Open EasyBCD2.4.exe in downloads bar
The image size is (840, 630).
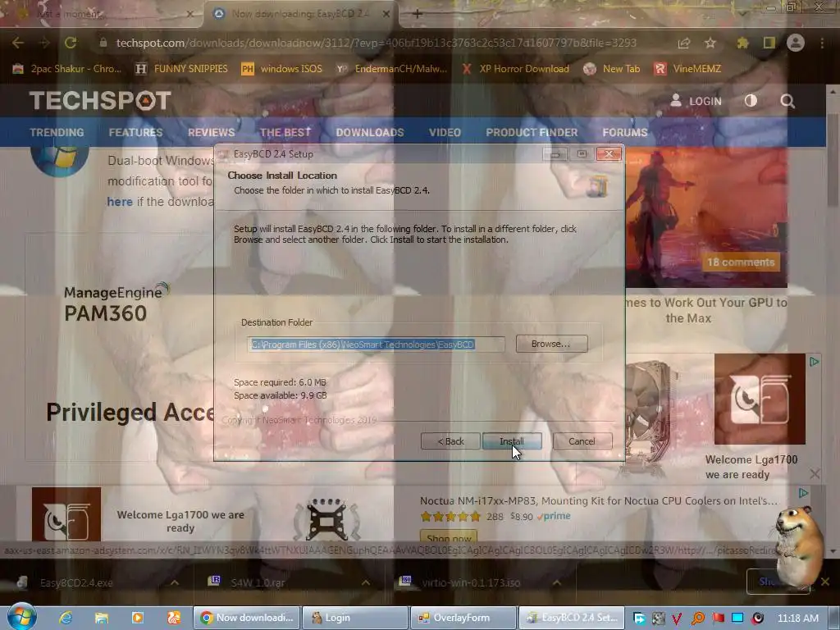(x=76, y=582)
